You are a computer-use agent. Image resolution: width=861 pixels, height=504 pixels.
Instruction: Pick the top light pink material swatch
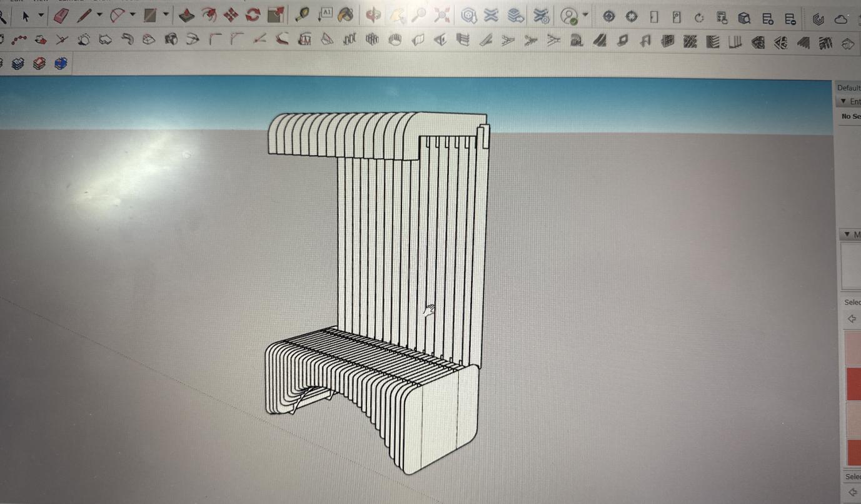[853, 348]
